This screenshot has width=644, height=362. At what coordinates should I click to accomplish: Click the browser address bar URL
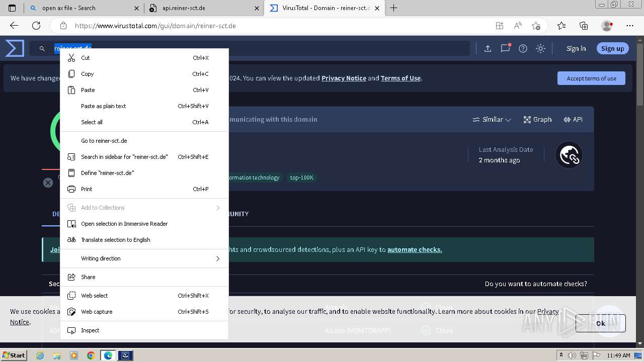point(155,26)
